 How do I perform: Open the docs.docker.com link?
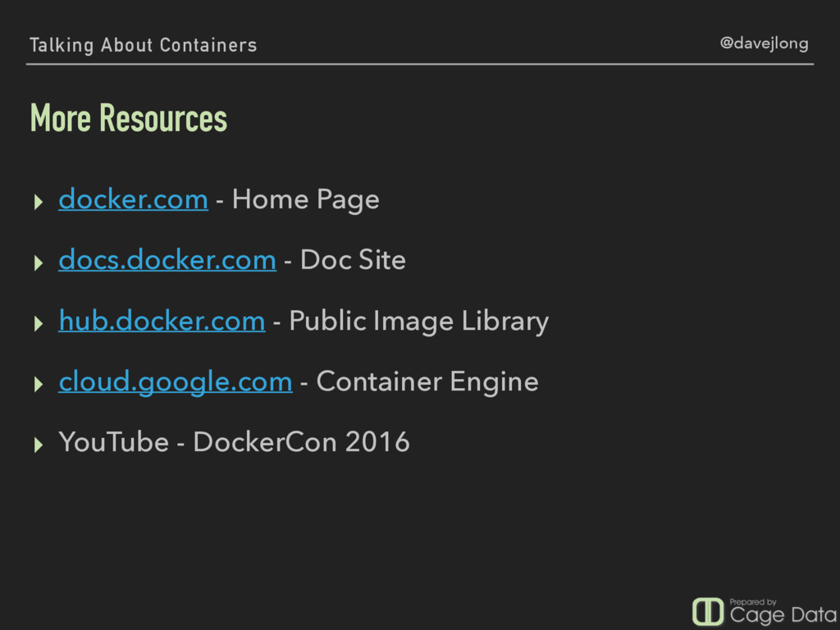(x=167, y=260)
